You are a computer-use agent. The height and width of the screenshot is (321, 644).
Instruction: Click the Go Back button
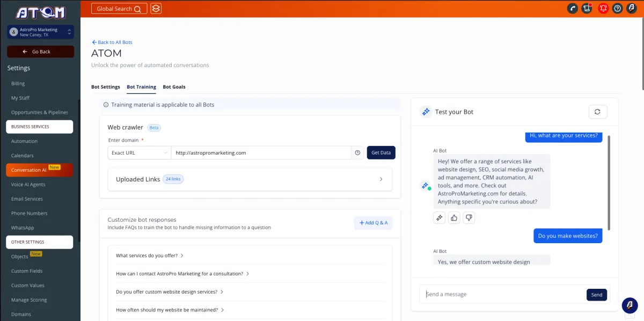(x=40, y=52)
